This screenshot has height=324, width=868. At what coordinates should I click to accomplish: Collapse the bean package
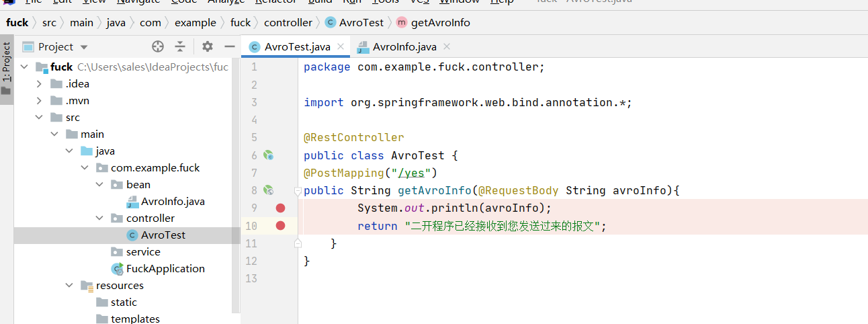99,185
